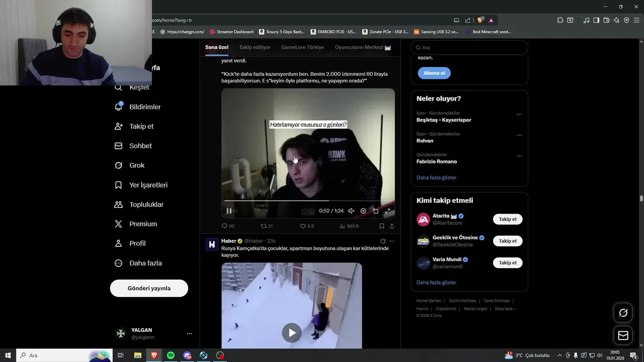The height and width of the screenshot is (362, 644).
Task: Open Windows Task View button
Action: pyautogui.click(x=121, y=355)
